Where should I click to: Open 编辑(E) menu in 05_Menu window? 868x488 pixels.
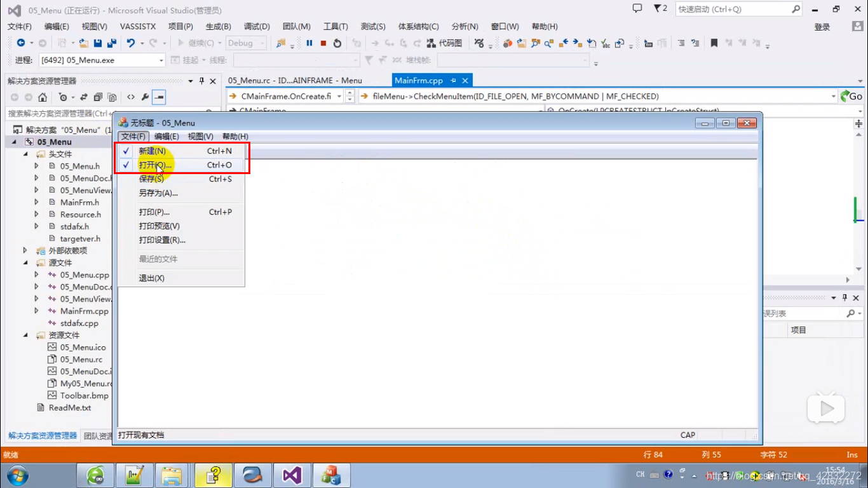[166, 137]
